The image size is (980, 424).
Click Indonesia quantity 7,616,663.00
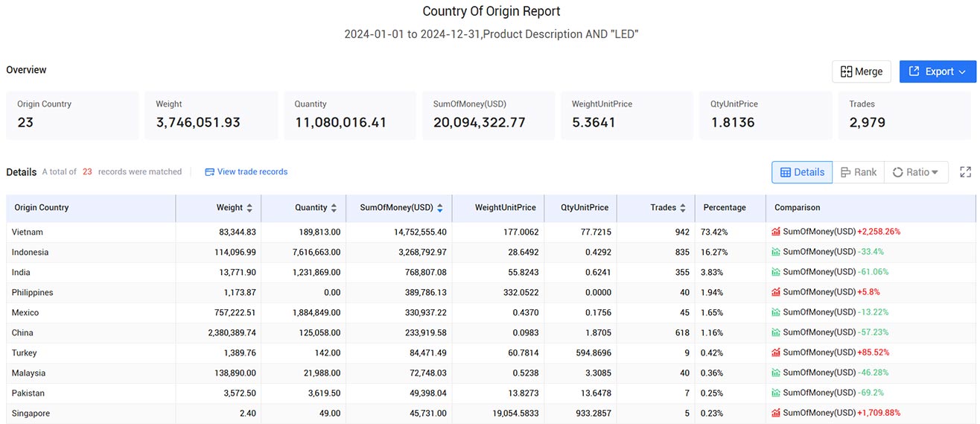(x=314, y=252)
